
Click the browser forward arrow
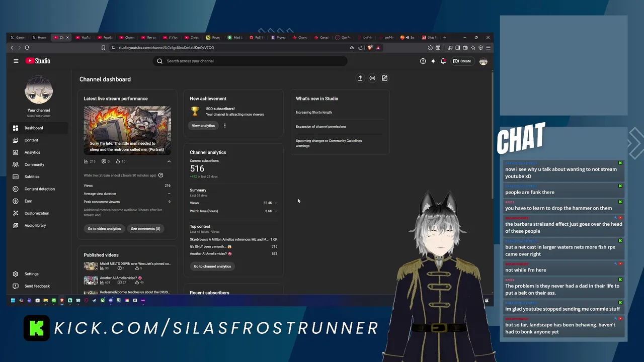(x=20, y=48)
